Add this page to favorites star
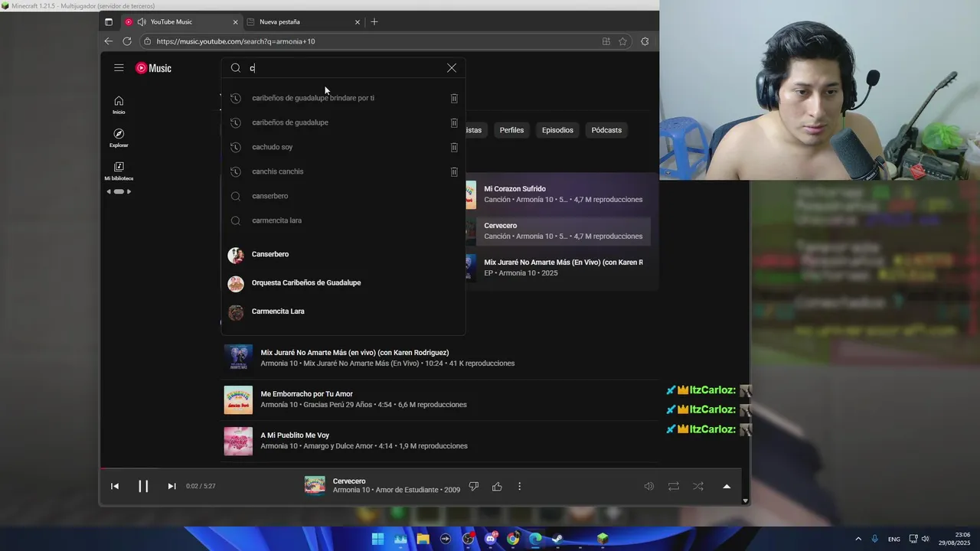 [x=623, y=41]
